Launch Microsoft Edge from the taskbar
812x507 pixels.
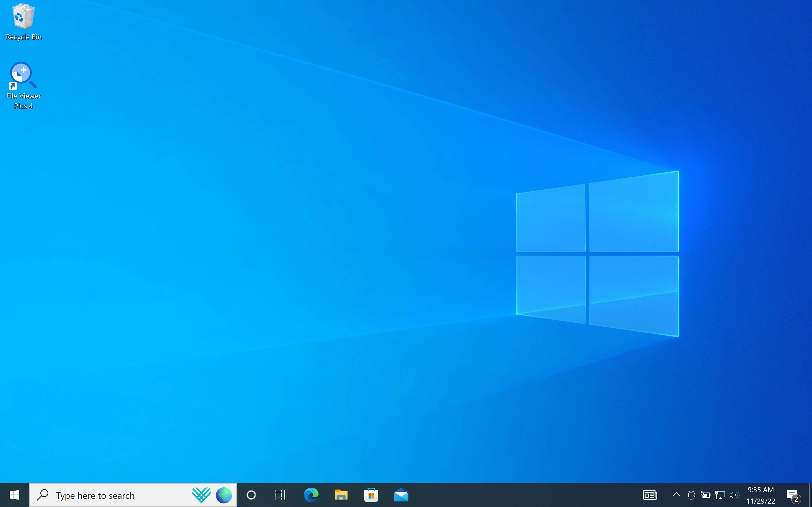(311, 495)
